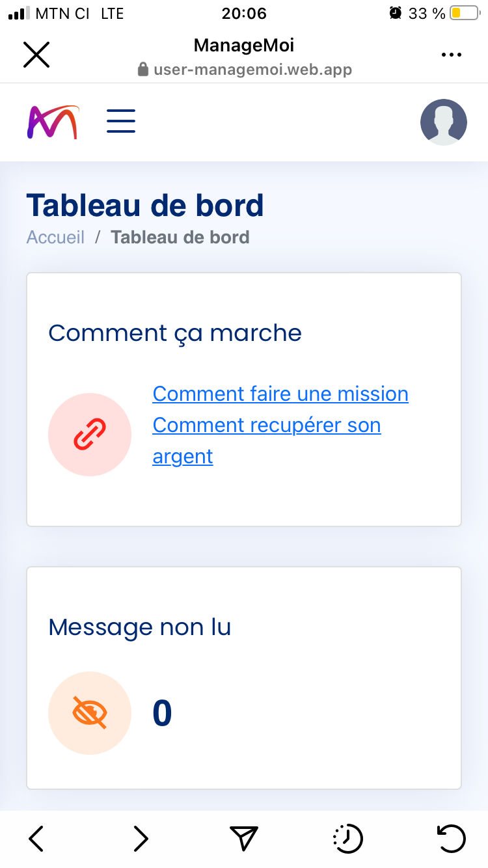The height and width of the screenshot is (868, 488).
Task: Open the three-dot browser options menu
Action: click(x=451, y=55)
